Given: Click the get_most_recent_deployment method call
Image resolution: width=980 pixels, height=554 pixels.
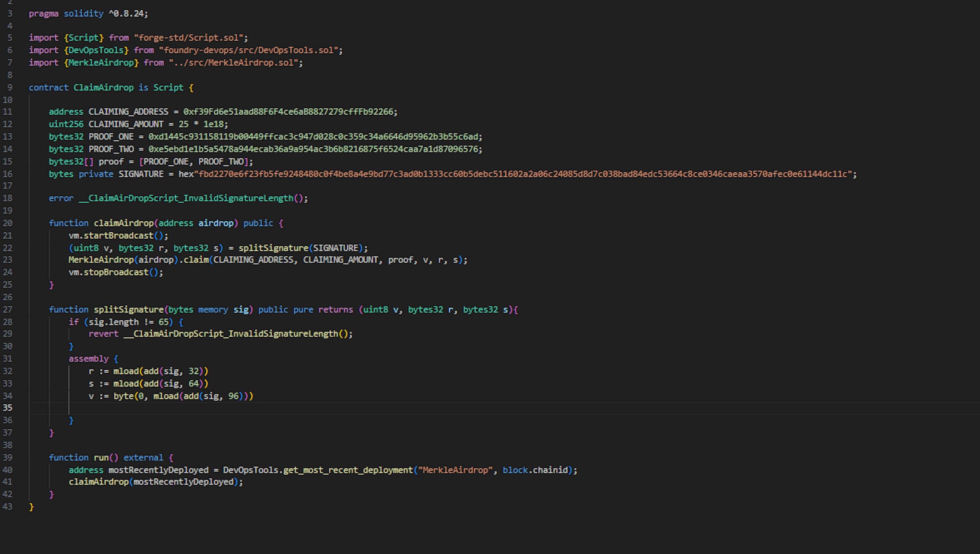Looking at the screenshot, I should coord(348,470).
